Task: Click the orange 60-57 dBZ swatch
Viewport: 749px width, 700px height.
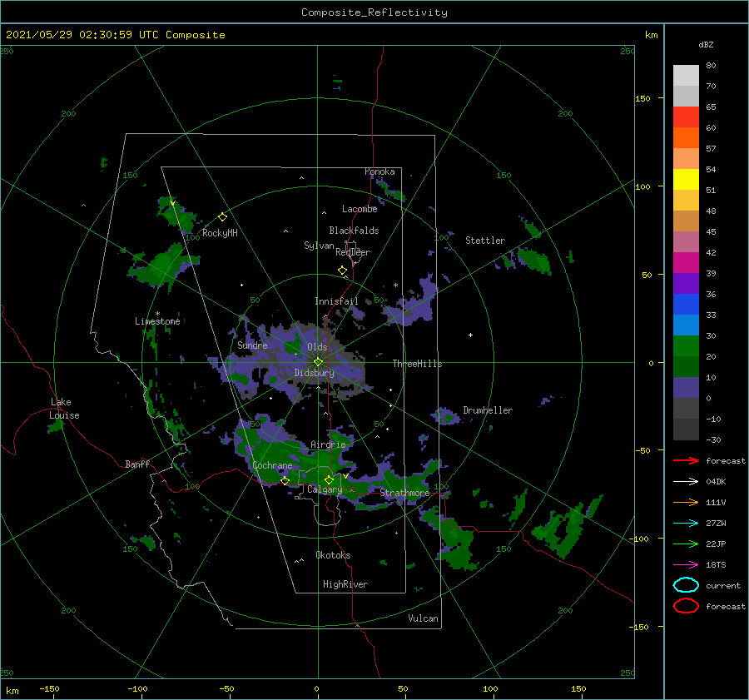Action: coord(686,138)
